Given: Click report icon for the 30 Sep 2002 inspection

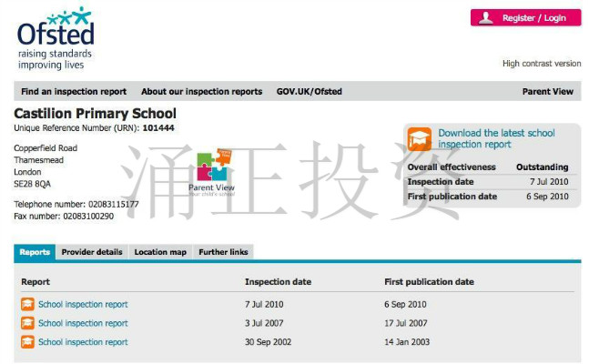Looking at the screenshot, I should point(27,342).
